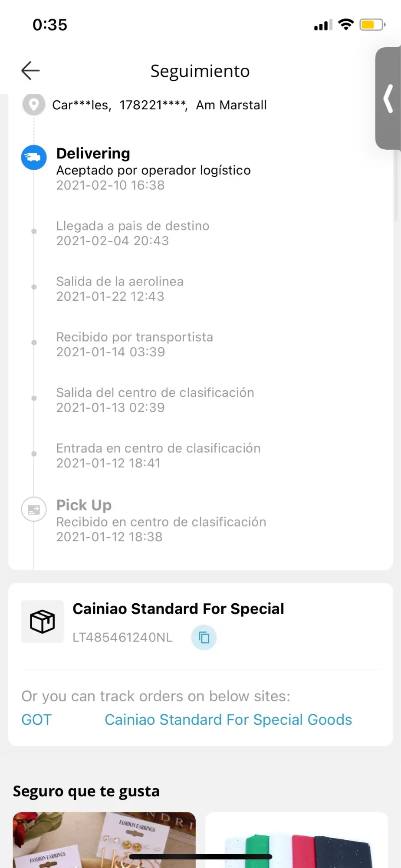Tap the home indicator bar
Image resolution: width=401 pixels, height=868 pixels.
[200, 857]
